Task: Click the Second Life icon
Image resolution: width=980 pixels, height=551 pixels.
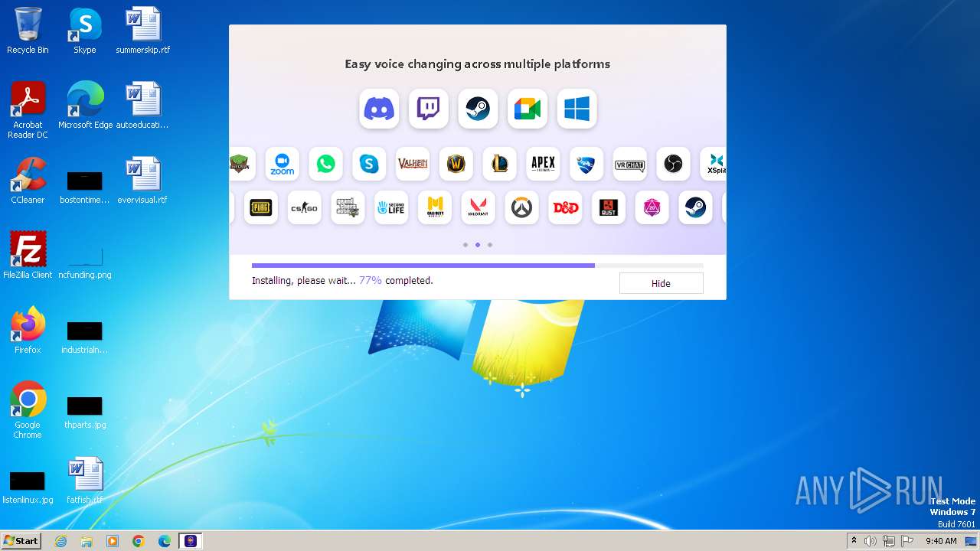Action: point(391,207)
